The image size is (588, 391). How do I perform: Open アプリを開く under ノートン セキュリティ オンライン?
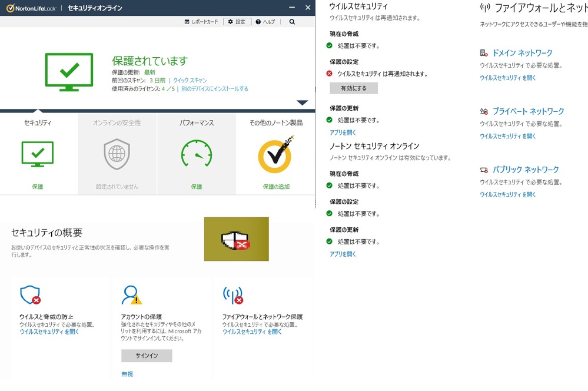[x=343, y=254]
